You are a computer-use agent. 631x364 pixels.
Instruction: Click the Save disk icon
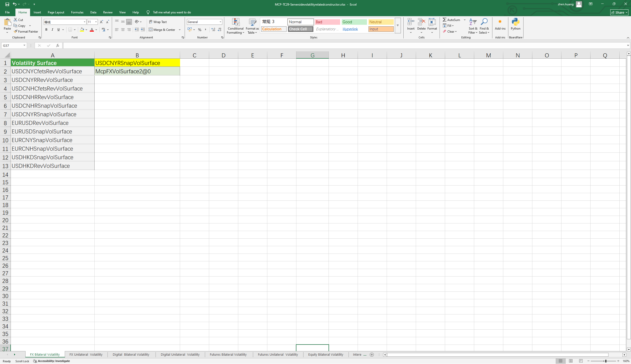pyautogui.click(x=7, y=4)
